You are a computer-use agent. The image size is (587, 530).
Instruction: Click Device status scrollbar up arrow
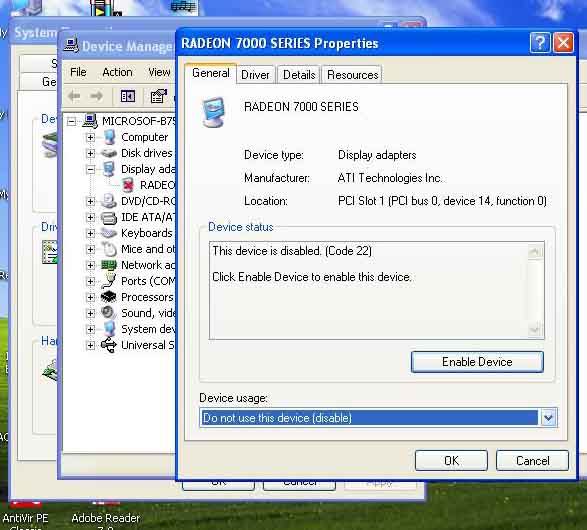535,252
